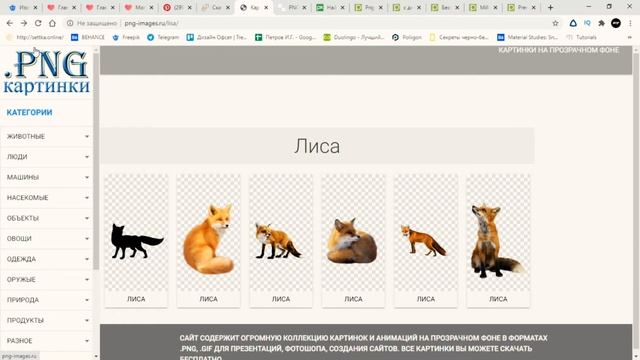Viewport: 640px width, 360px height.
Task: Open the Extensions puzzle menu
Action: pos(601,23)
